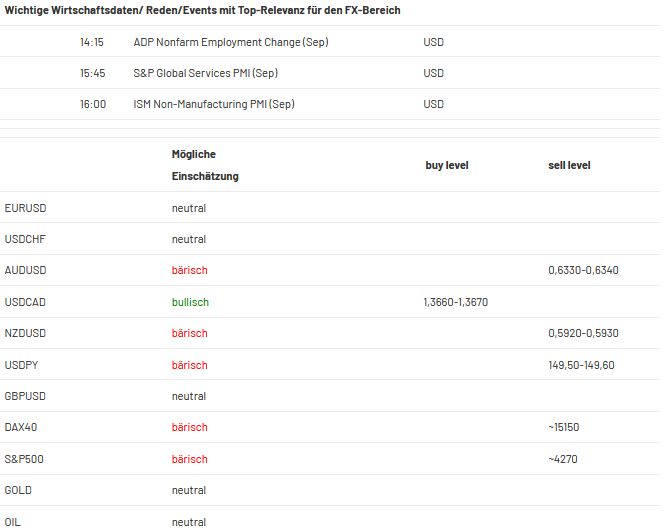Select the S&P Global Services PMI entry

click(x=205, y=73)
